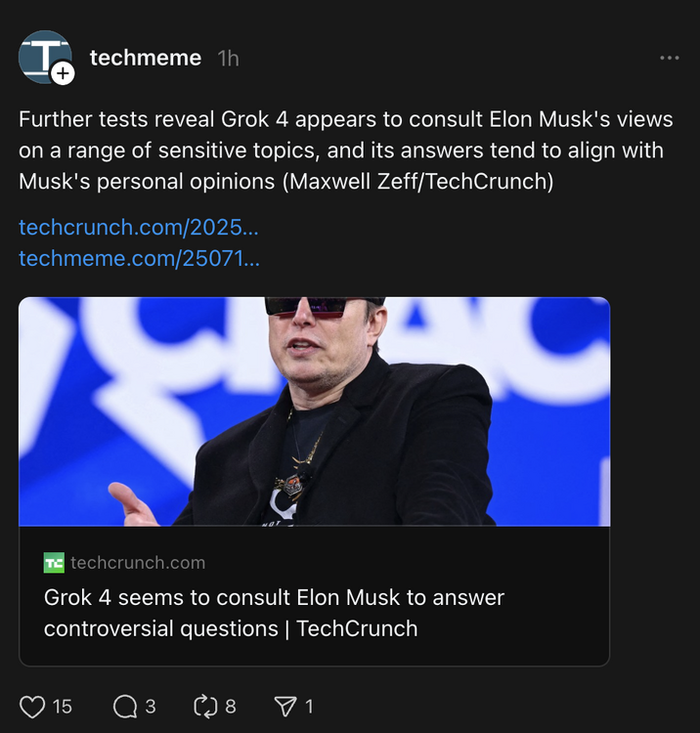Open the Elon Musk article preview image

(314, 411)
